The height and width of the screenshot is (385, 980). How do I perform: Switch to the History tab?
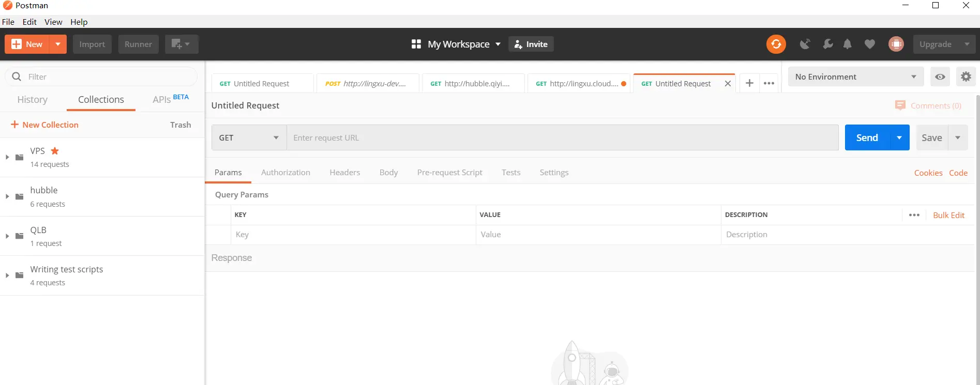[x=32, y=100]
